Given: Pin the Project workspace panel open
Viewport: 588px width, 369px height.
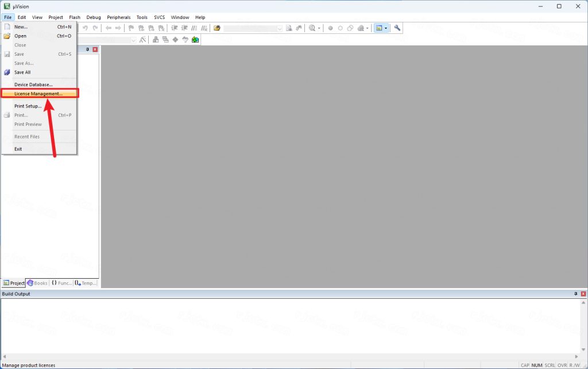Looking at the screenshot, I should point(87,49).
